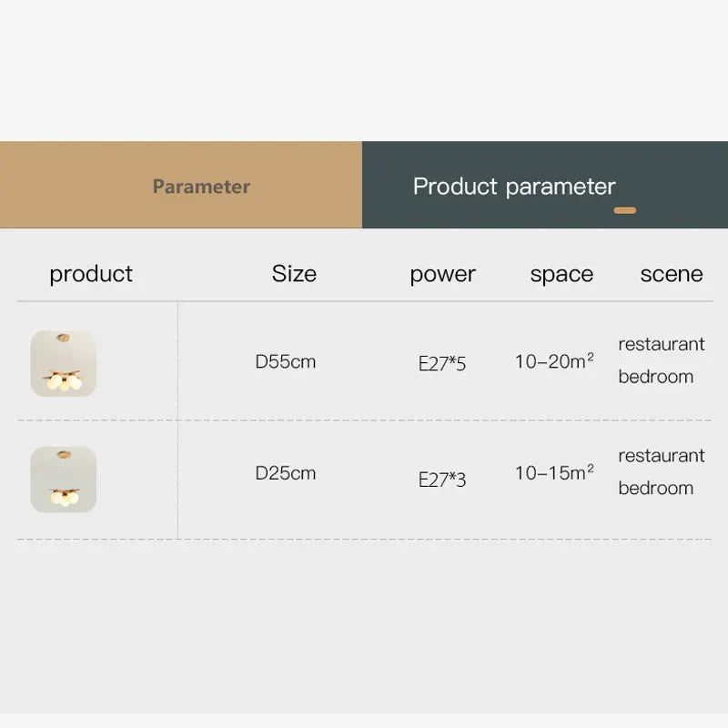Image resolution: width=728 pixels, height=728 pixels.
Task: Click the 10–20m² space value
Action: coord(554,361)
